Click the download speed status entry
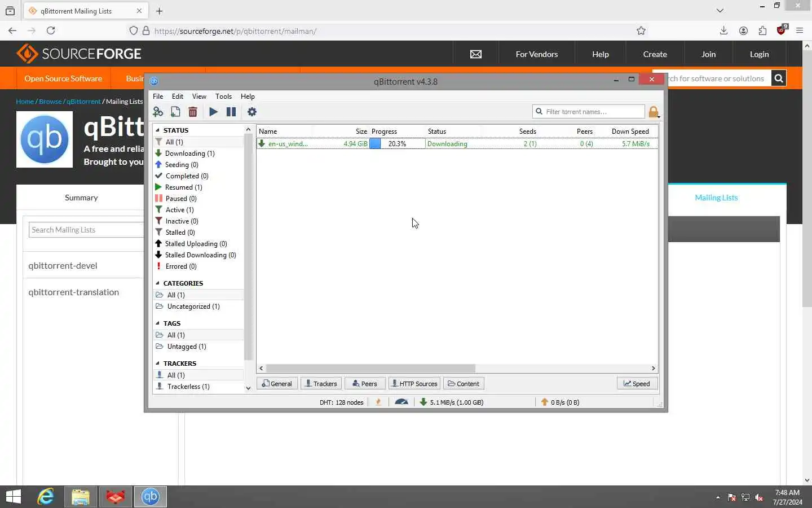This screenshot has width=812, height=508. (x=452, y=402)
